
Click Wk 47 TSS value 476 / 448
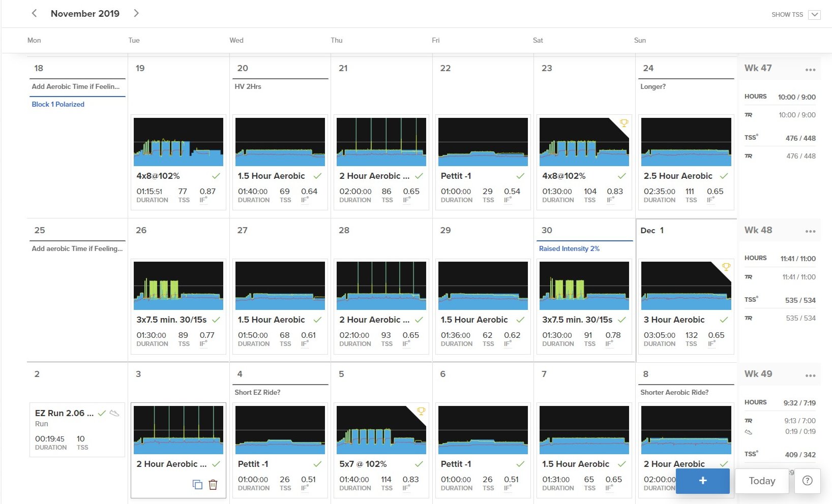pyautogui.click(x=800, y=138)
